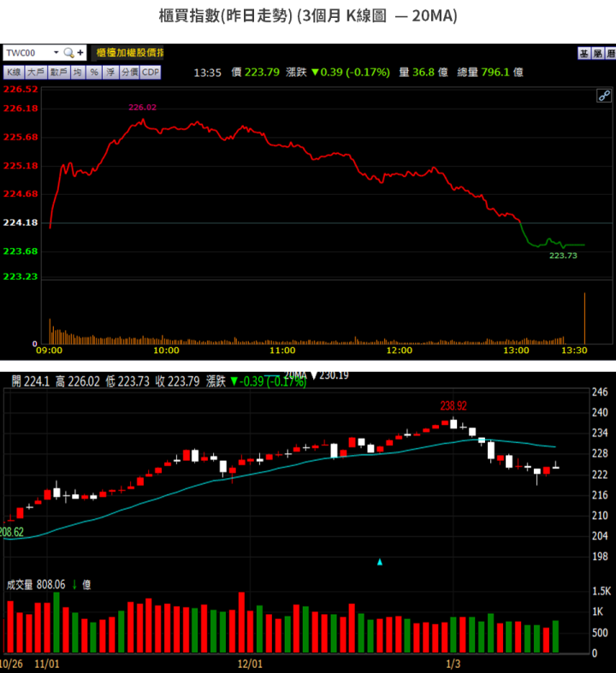Toggle the % percentage view
616x673 pixels.
pyautogui.click(x=94, y=73)
